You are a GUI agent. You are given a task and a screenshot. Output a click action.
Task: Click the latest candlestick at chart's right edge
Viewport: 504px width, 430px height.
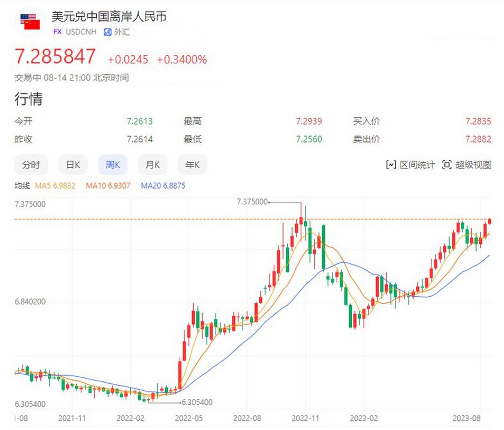point(489,221)
